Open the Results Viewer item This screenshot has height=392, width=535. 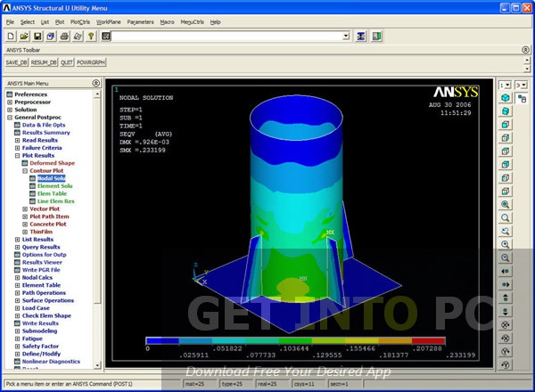click(x=42, y=263)
